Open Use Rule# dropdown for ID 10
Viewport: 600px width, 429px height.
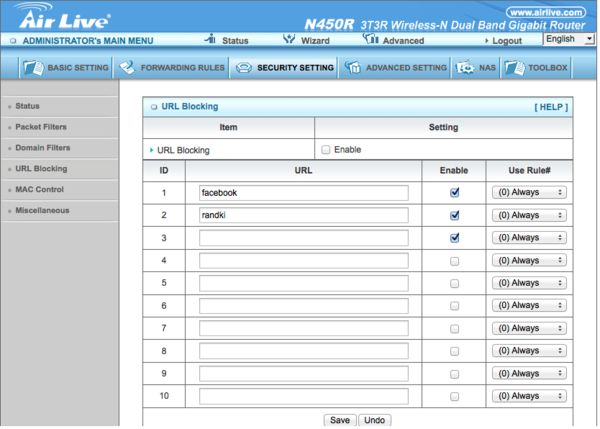pyautogui.click(x=529, y=396)
